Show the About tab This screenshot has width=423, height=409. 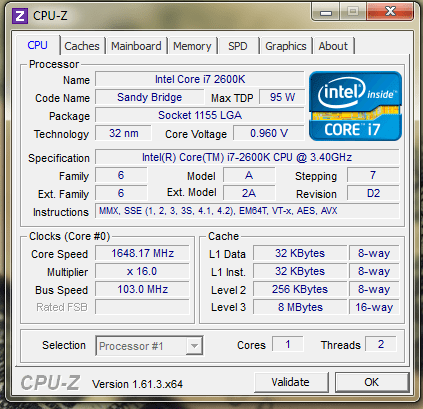click(x=333, y=46)
